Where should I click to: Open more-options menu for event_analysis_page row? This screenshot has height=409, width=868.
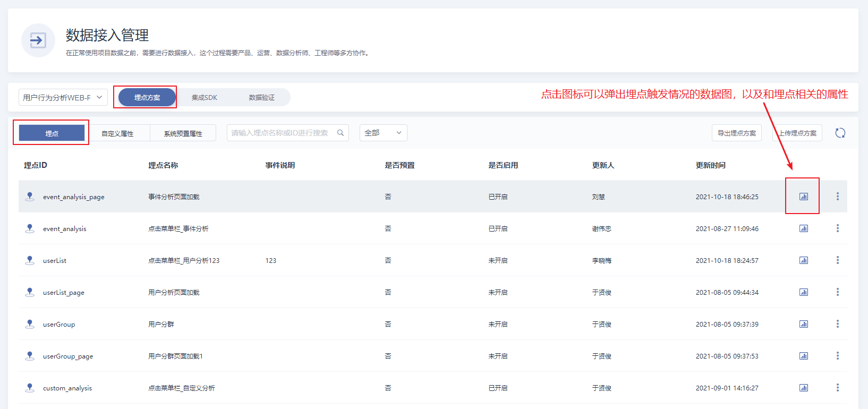(x=838, y=197)
